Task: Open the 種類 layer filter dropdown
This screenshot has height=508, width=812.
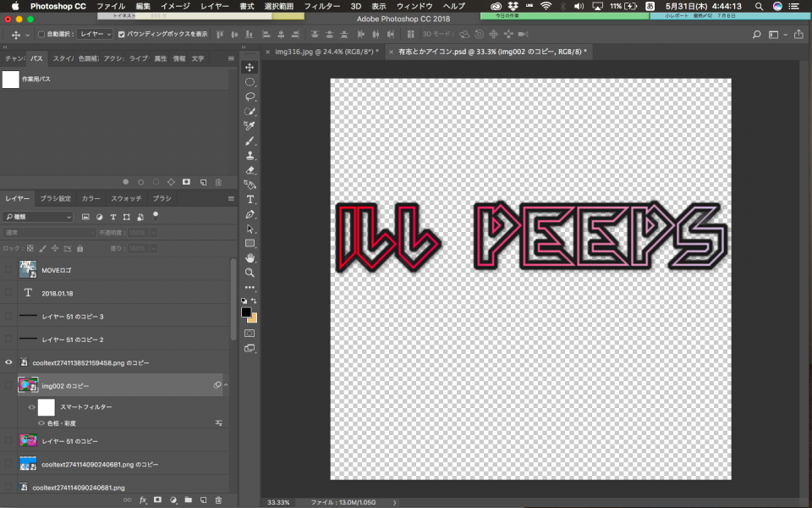Action: 39,217
